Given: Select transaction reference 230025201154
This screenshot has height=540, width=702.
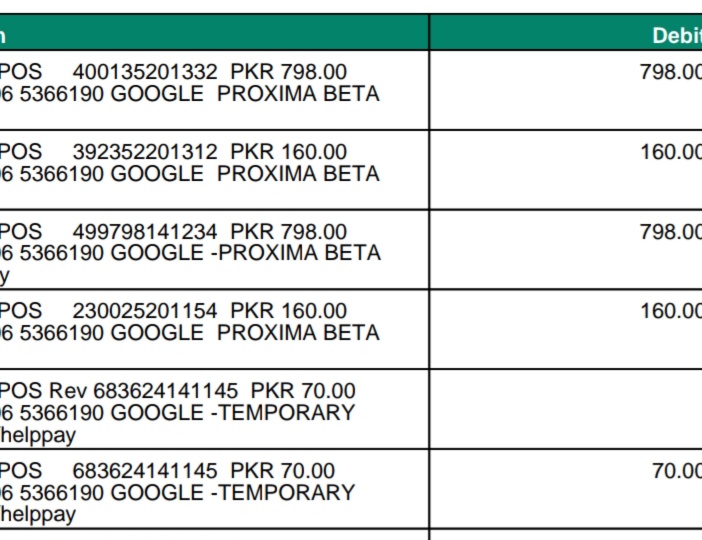Looking at the screenshot, I should (x=145, y=311).
